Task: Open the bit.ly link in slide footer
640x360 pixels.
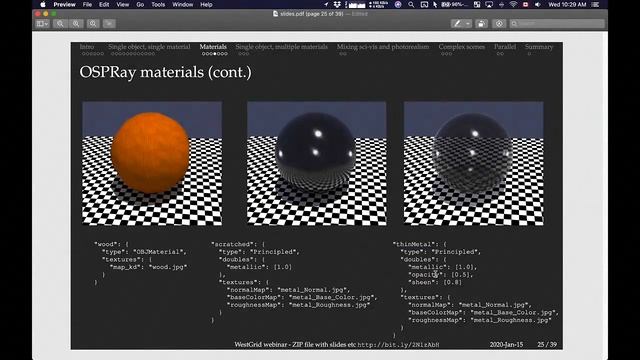Action: pyautogui.click(x=398, y=345)
